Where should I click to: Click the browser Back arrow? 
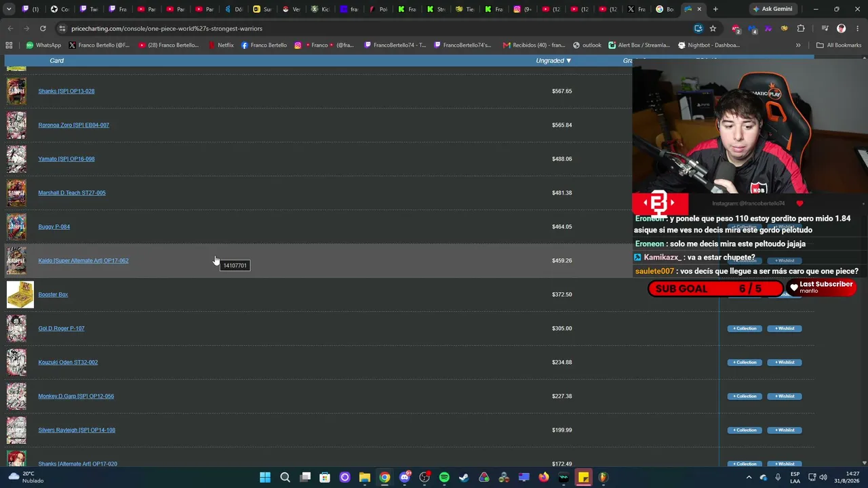click(x=10, y=28)
